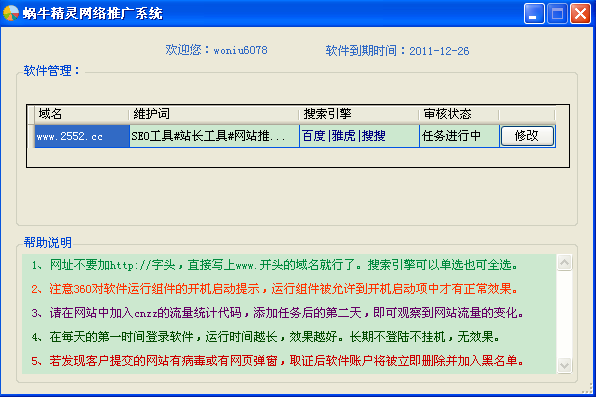
Task: Click the username woniu6078 text
Action: tap(240, 50)
